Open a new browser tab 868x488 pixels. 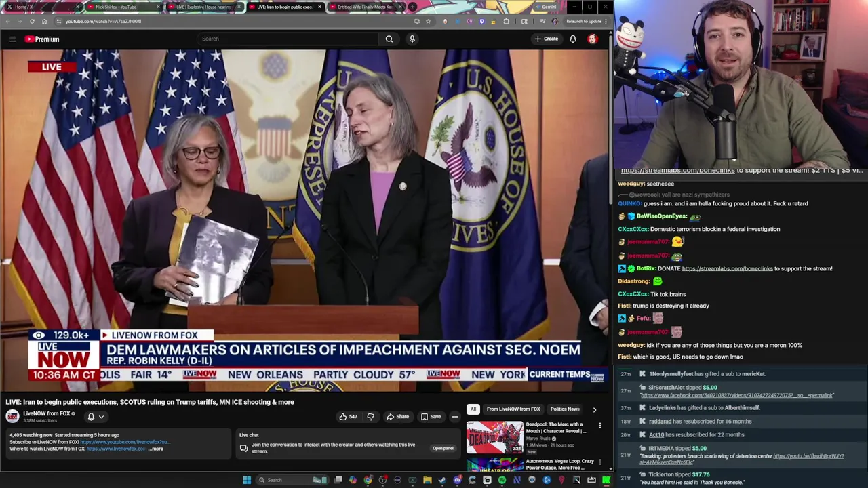click(413, 7)
